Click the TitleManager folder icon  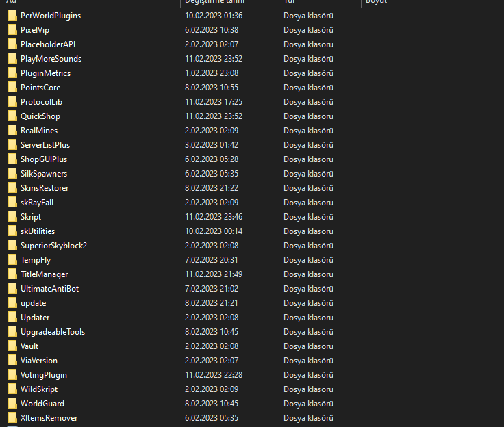pos(12,274)
